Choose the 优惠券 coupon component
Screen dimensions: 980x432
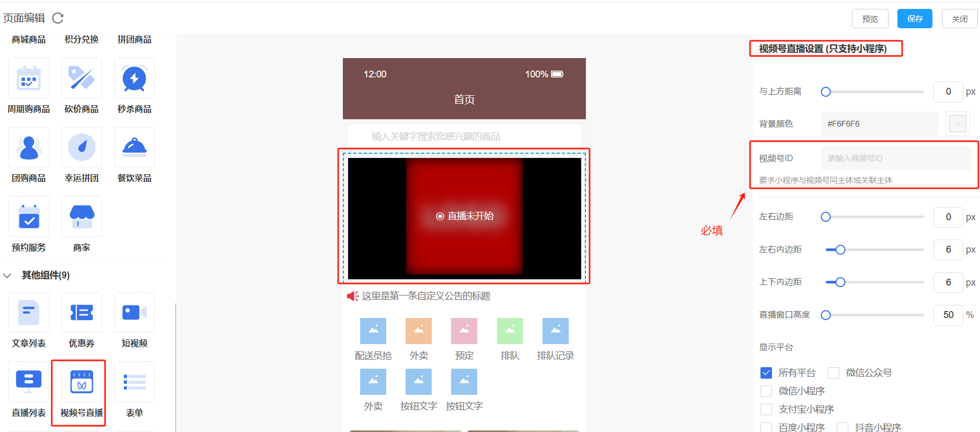[x=82, y=313]
